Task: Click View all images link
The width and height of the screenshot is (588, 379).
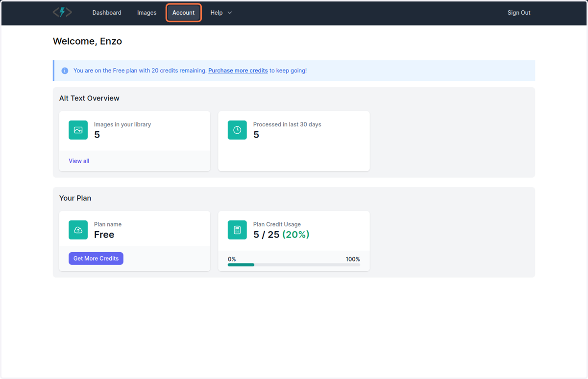Action: pos(79,161)
